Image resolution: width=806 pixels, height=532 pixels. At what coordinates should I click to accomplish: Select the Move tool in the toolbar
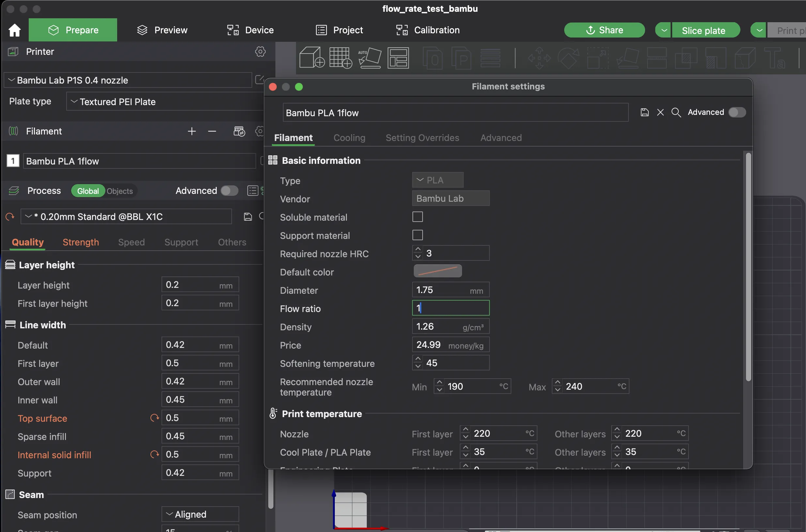539,58
